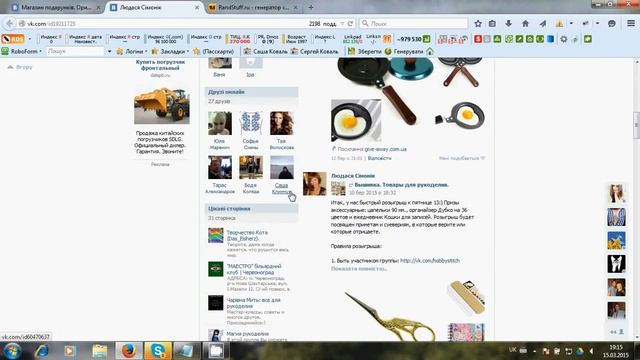Click the Відповісти reply link
Image resolution: width=640 pixels, height=360 pixels.
click(379, 158)
